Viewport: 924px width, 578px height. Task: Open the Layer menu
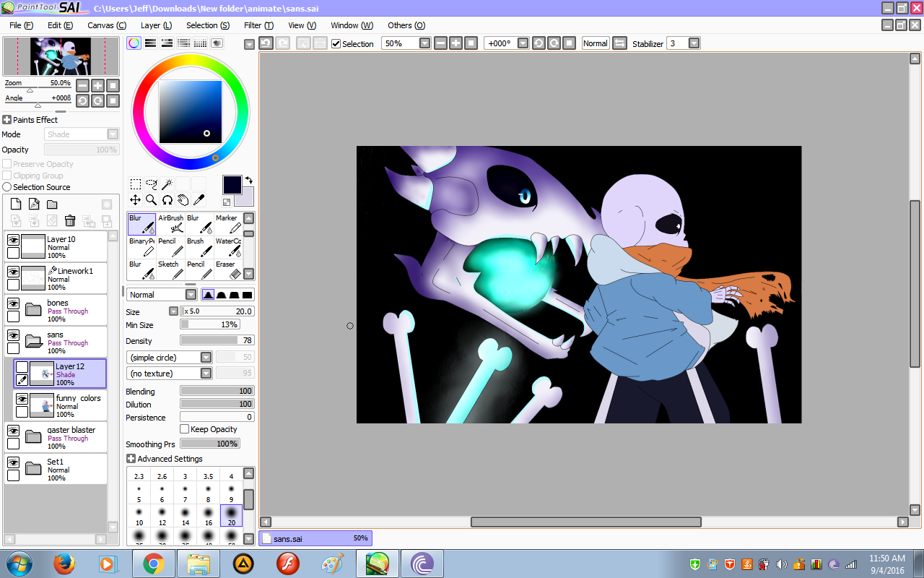[156, 25]
